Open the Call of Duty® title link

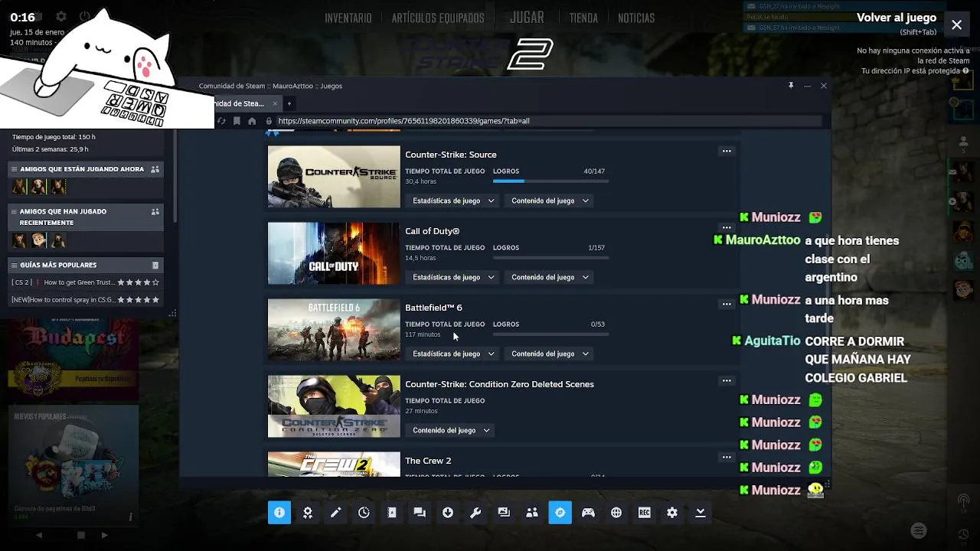(433, 231)
